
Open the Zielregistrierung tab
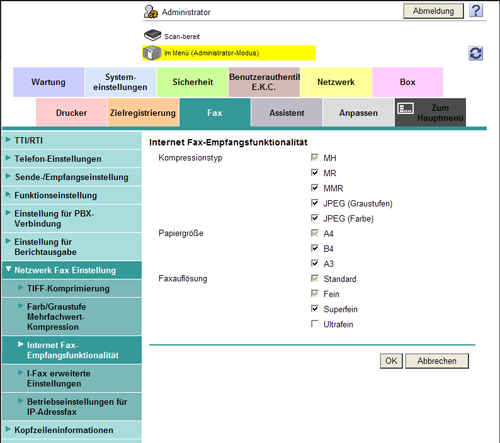(143, 113)
